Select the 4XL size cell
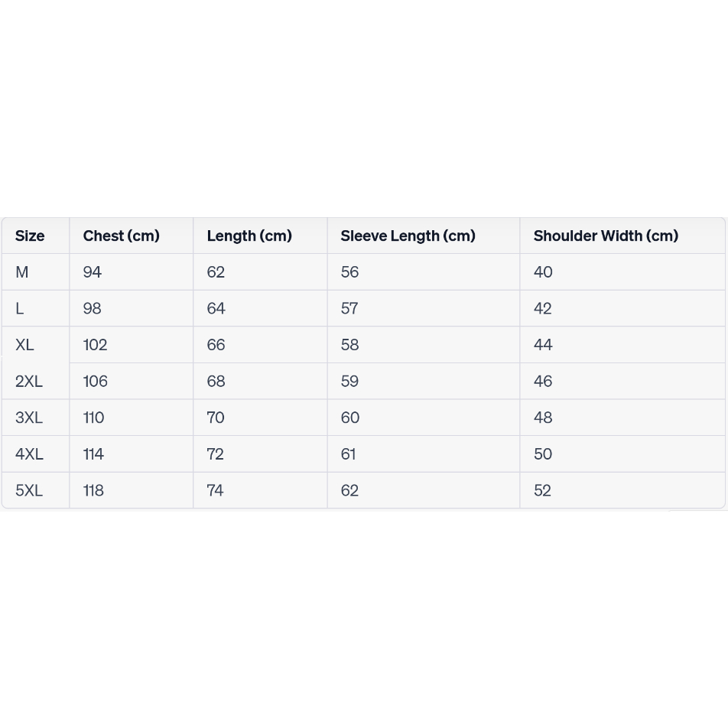 coord(29,453)
